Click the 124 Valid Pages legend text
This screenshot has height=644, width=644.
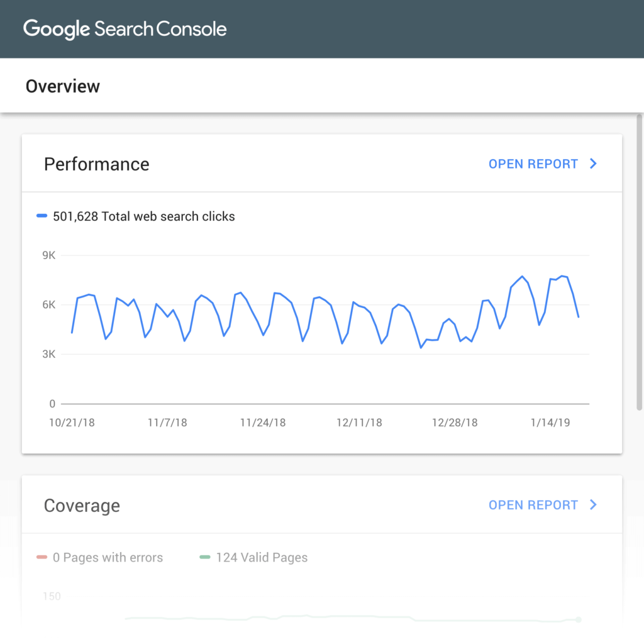click(x=262, y=557)
